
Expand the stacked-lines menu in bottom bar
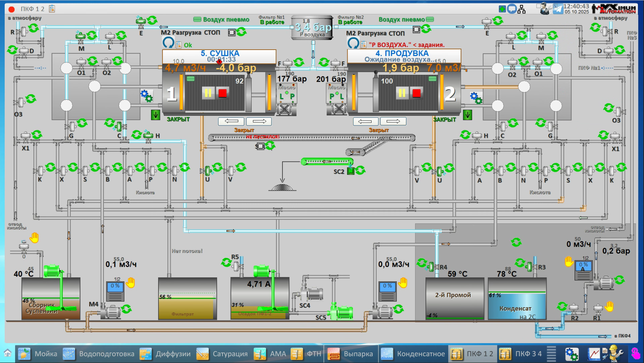point(552,354)
